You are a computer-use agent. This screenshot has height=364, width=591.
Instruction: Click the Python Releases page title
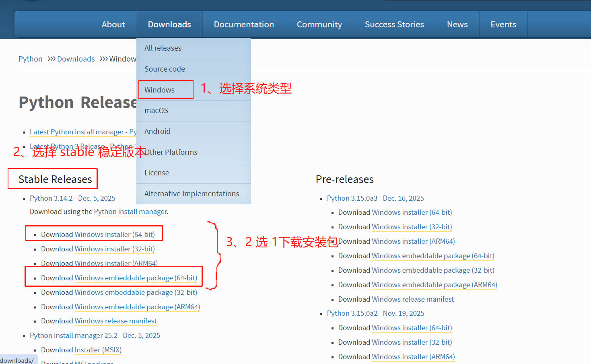(x=78, y=103)
